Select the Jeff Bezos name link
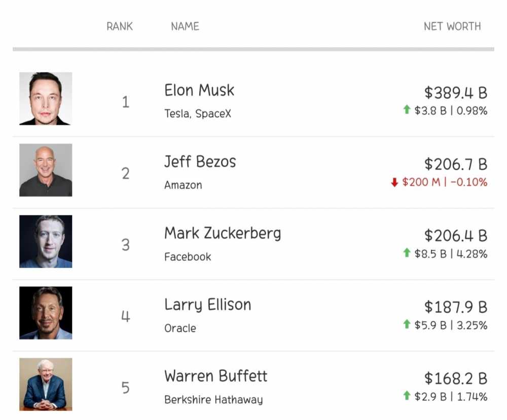 tap(200, 162)
